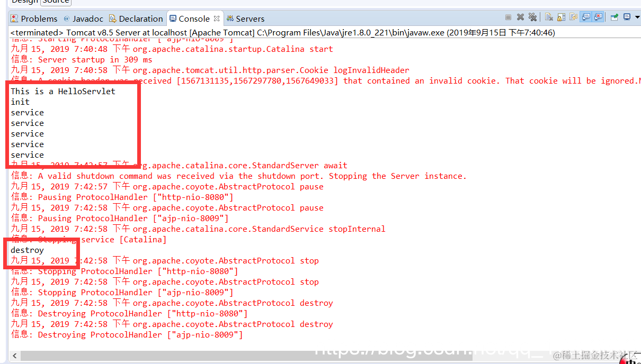Click the Terminate console button
The image size is (641, 364).
click(508, 17)
